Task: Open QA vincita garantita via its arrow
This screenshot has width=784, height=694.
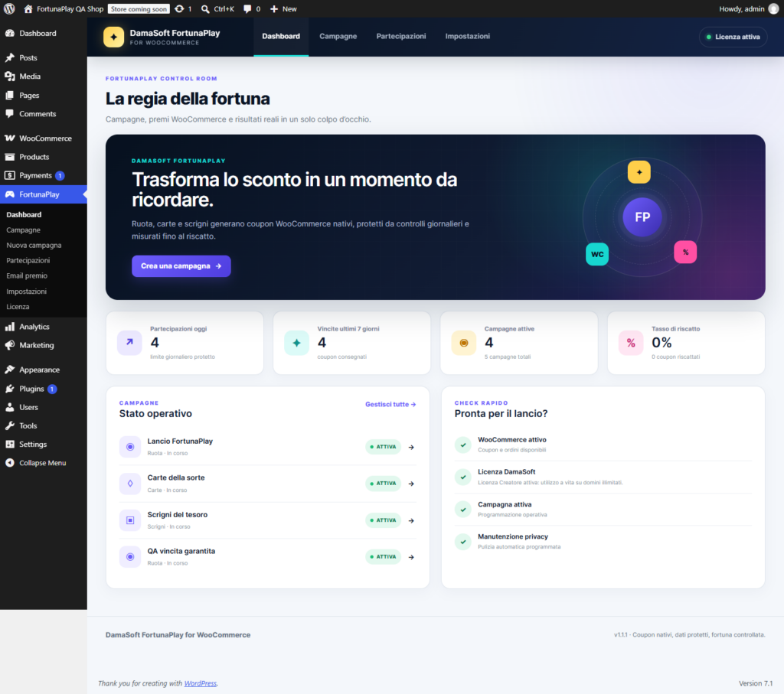Action: (x=411, y=557)
